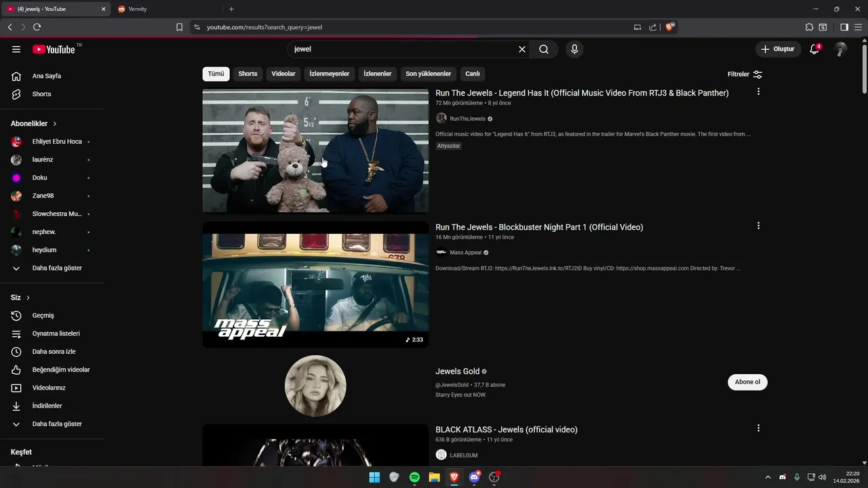
Task: Open the Blockbuster Night Part 1 title
Action: coord(539,227)
